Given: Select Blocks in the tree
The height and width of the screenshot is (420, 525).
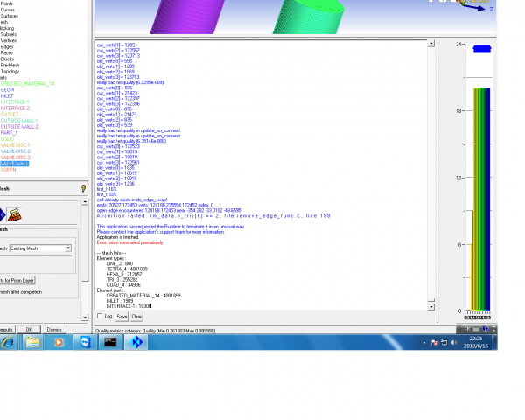Looking at the screenshot, I should point(7,59).
